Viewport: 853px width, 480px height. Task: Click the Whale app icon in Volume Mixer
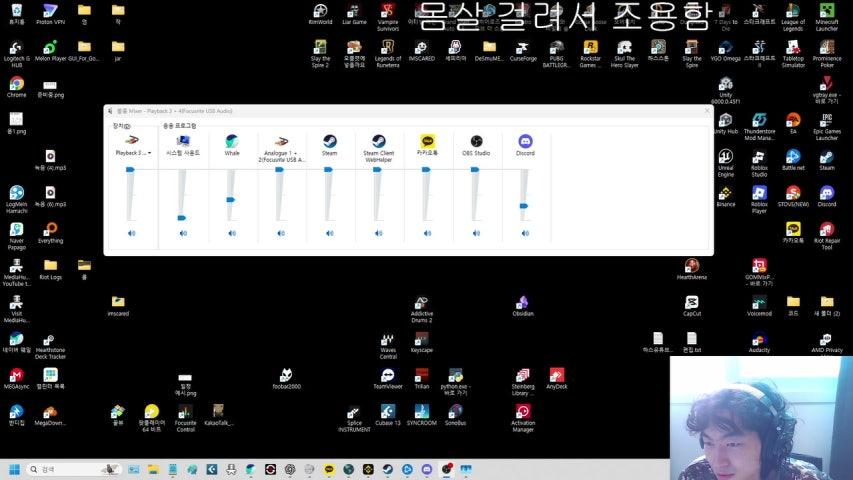click(232, 141)
